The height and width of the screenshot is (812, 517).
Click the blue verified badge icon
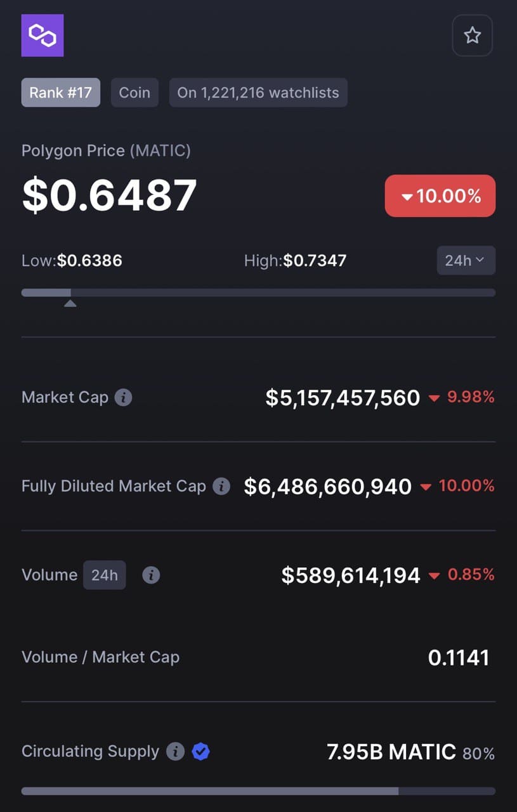201,752
